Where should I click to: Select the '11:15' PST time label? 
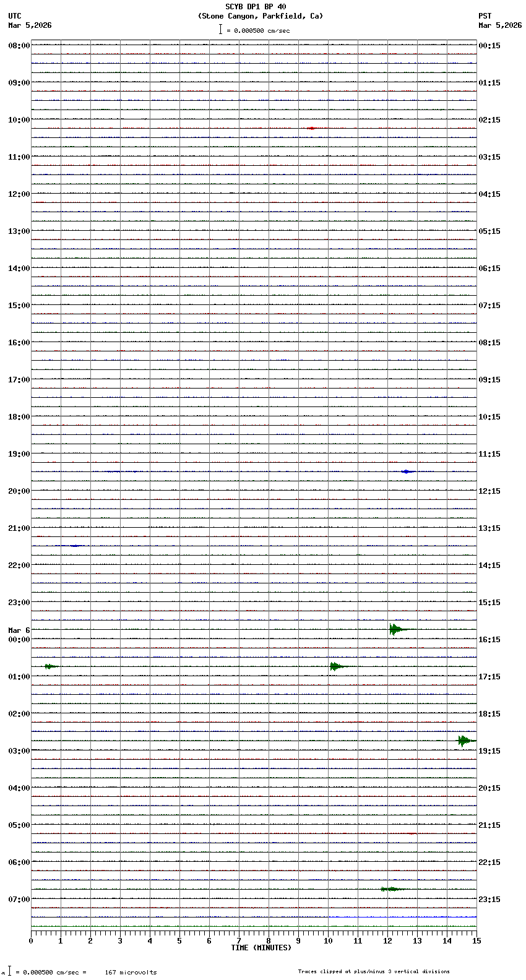(x=489, y=454)
